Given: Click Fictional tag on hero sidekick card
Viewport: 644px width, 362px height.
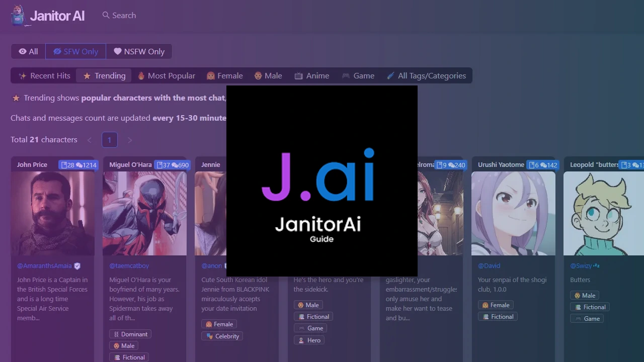Looking at the screenshot, I should point(313,317).
